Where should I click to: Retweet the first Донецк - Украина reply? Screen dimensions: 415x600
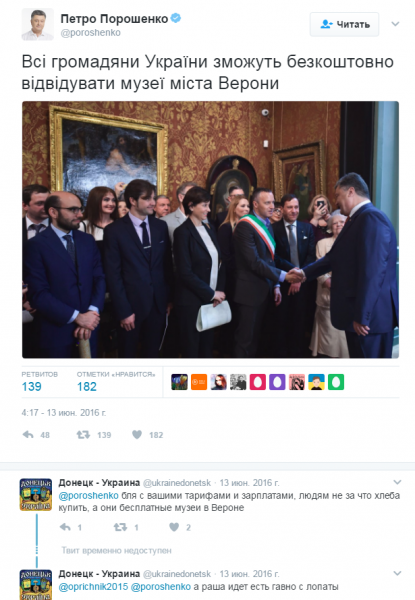click(120, 527)
